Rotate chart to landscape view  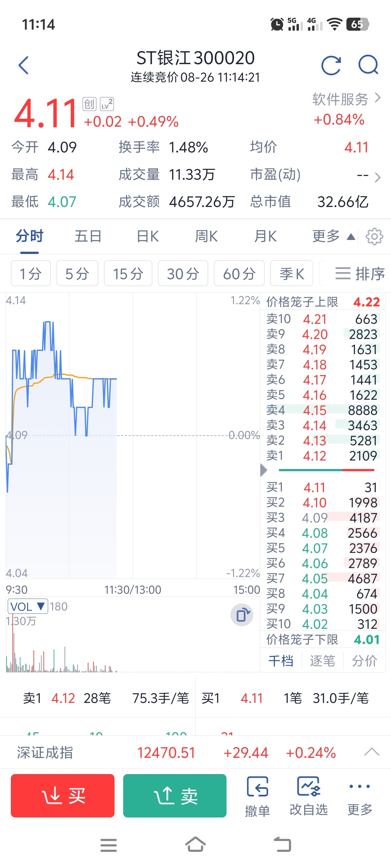(x=242, y=615)
